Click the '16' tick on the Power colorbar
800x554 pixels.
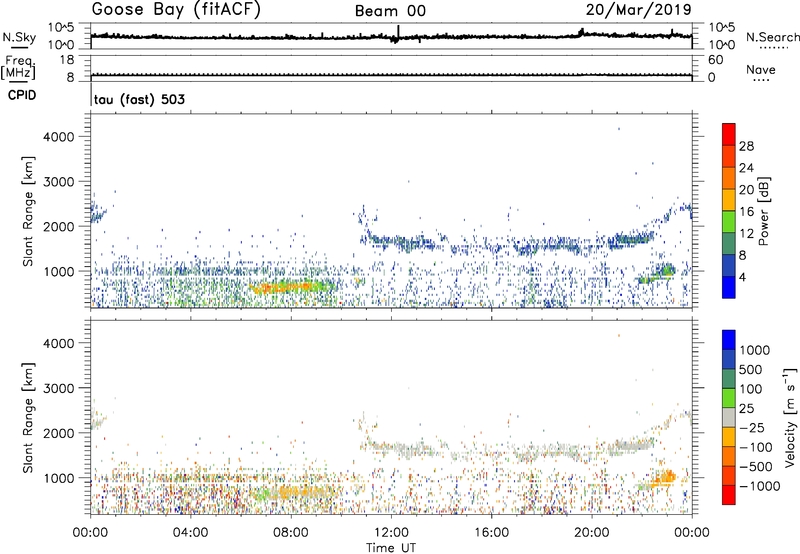coord(746,212)
